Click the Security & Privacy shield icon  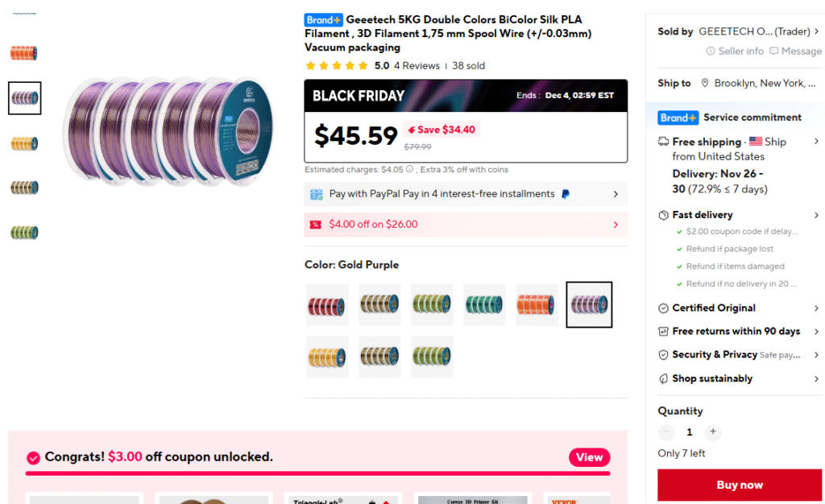[x=664, y=355]
